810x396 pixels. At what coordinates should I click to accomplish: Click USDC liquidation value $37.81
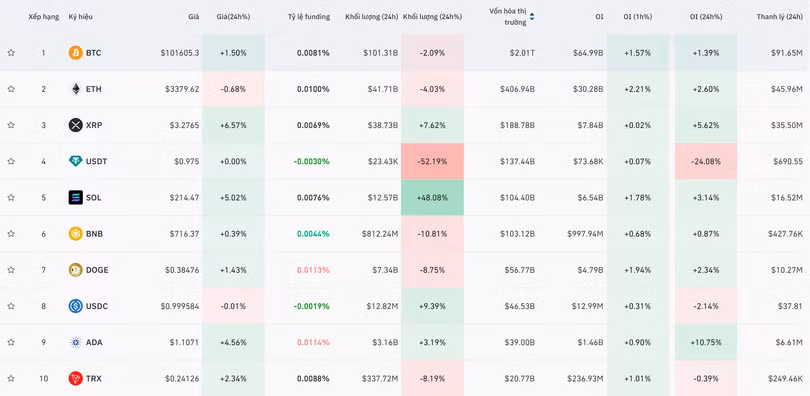(790, 306)
